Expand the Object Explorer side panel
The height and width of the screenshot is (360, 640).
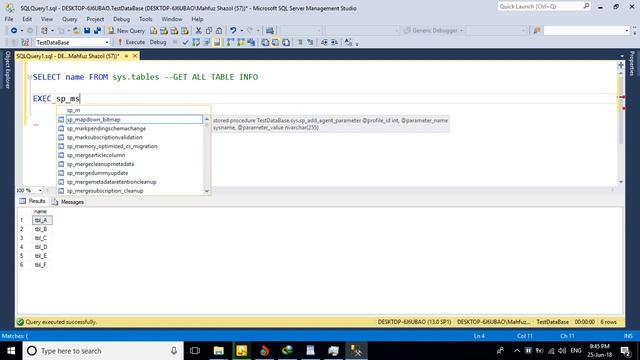click(7, 69)
